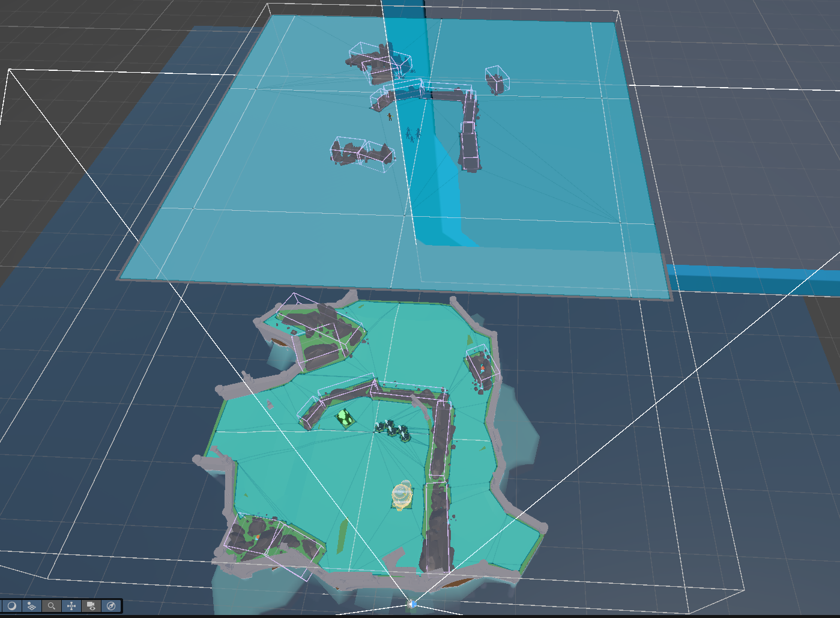Click the diamond mesh display icon
Viewport: 840px width, 618px height.
point(31,607)
